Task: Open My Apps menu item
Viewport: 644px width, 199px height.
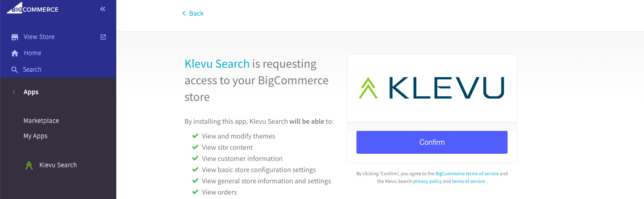Action: point(35,136)
